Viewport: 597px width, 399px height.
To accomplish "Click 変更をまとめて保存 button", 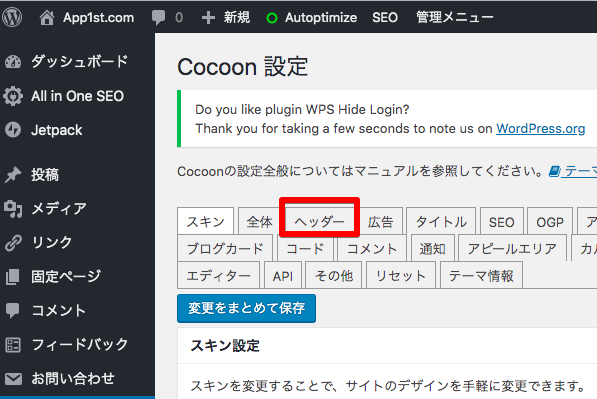I will point(246,308).
